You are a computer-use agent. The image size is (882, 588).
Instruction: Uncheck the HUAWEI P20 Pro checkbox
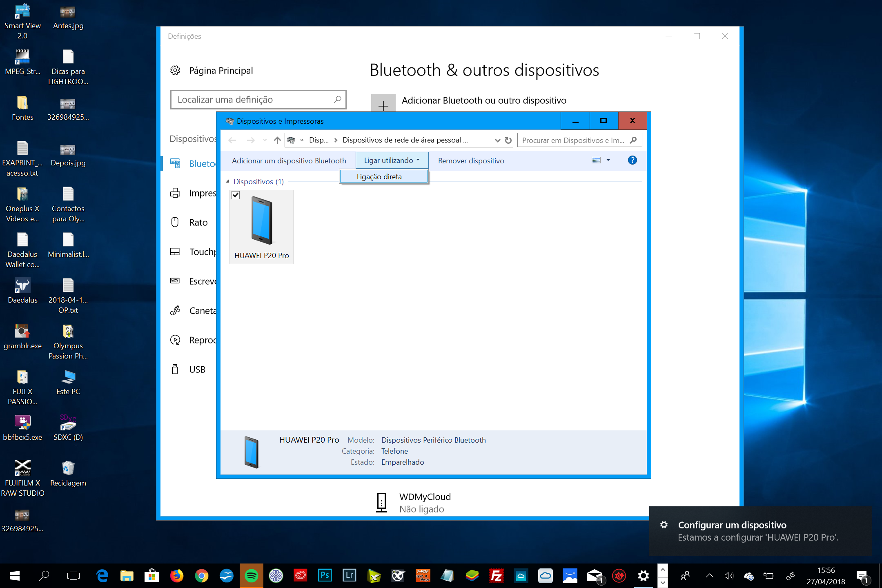tap(236, 195)
